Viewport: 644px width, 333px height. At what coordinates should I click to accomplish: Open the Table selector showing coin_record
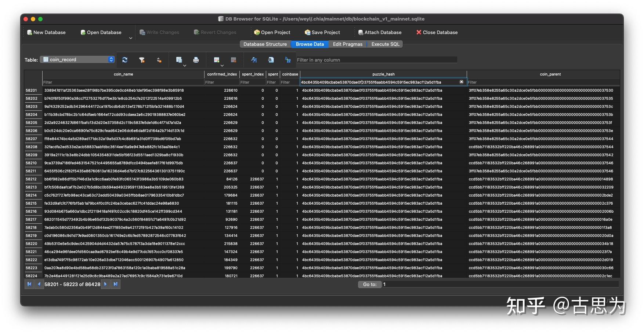(x=77, y=59)
